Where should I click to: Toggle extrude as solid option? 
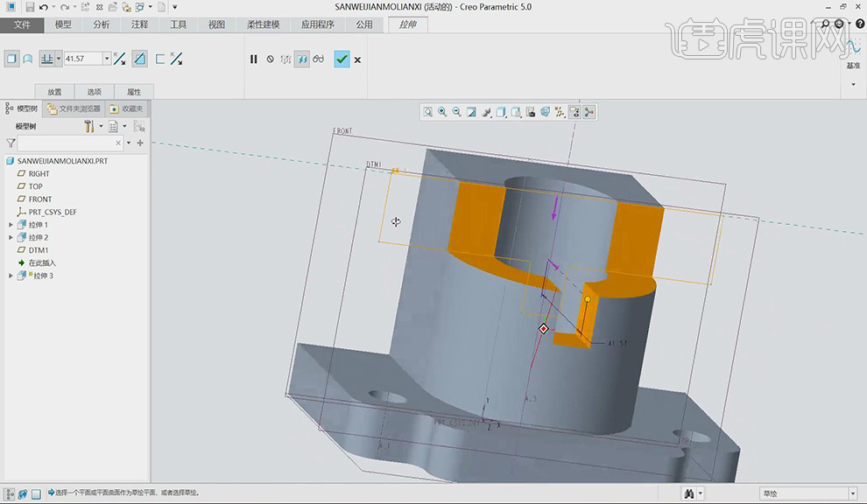coord(11,59)
